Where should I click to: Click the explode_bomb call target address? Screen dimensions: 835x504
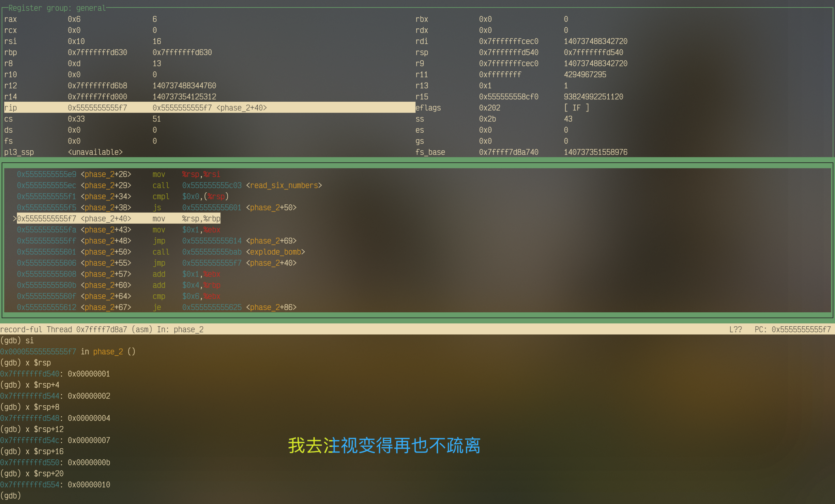[212, 252]
